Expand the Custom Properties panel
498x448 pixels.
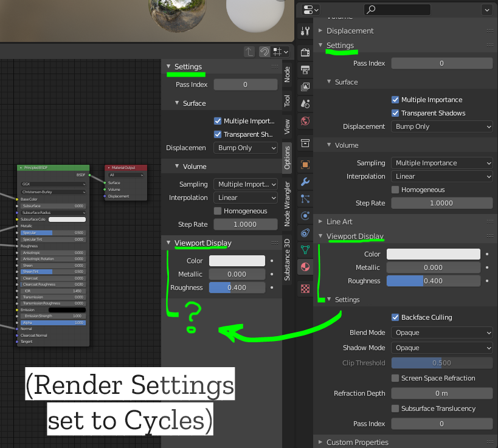pyautogui.click(x=320, y=442)
